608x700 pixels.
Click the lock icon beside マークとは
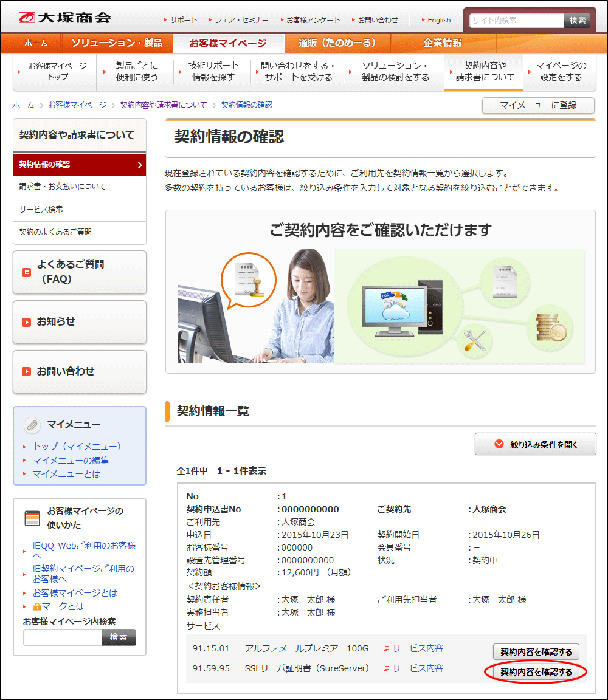(x=37, y=606)
